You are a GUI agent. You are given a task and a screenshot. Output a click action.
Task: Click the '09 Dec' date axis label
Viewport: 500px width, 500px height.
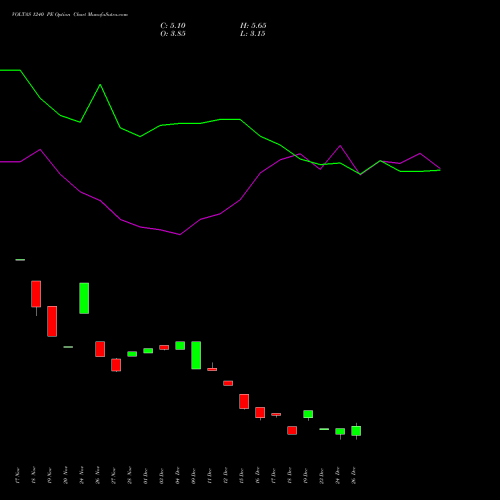tap(194, 476)
